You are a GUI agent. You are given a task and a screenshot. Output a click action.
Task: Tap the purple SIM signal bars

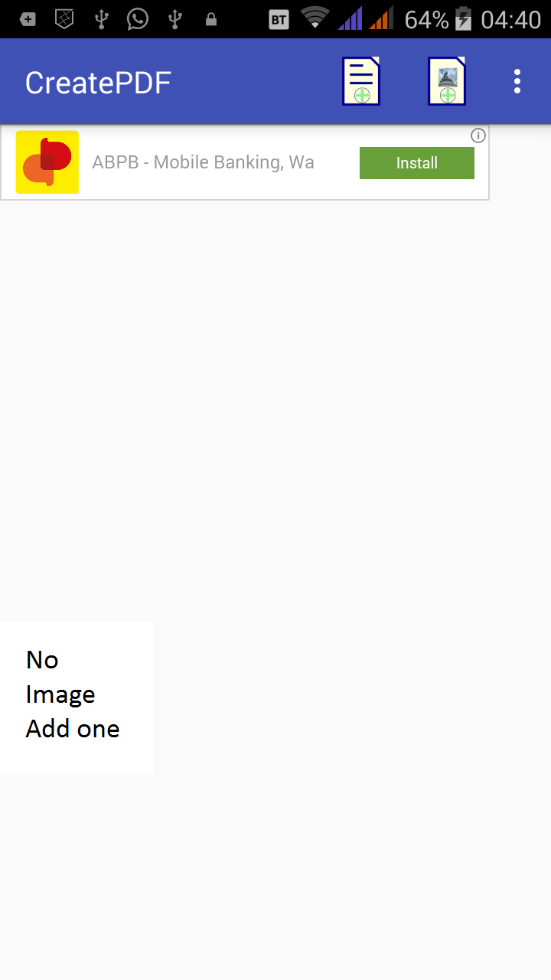350,18
